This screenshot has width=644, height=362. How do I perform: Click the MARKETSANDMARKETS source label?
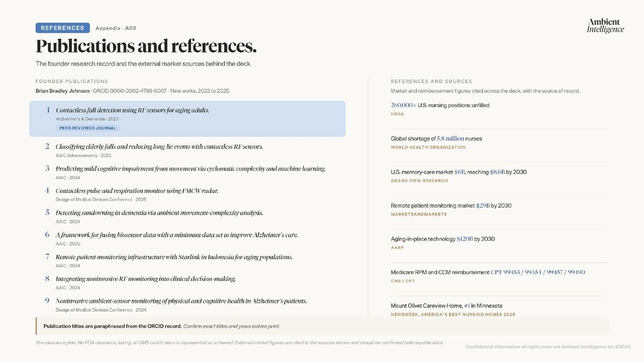[419, 214]
